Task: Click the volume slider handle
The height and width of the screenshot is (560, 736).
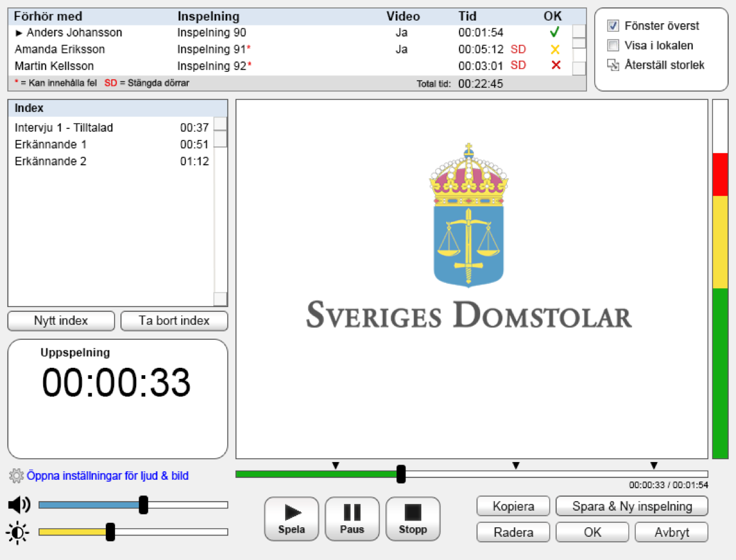Action: click(x=143, y=505)
